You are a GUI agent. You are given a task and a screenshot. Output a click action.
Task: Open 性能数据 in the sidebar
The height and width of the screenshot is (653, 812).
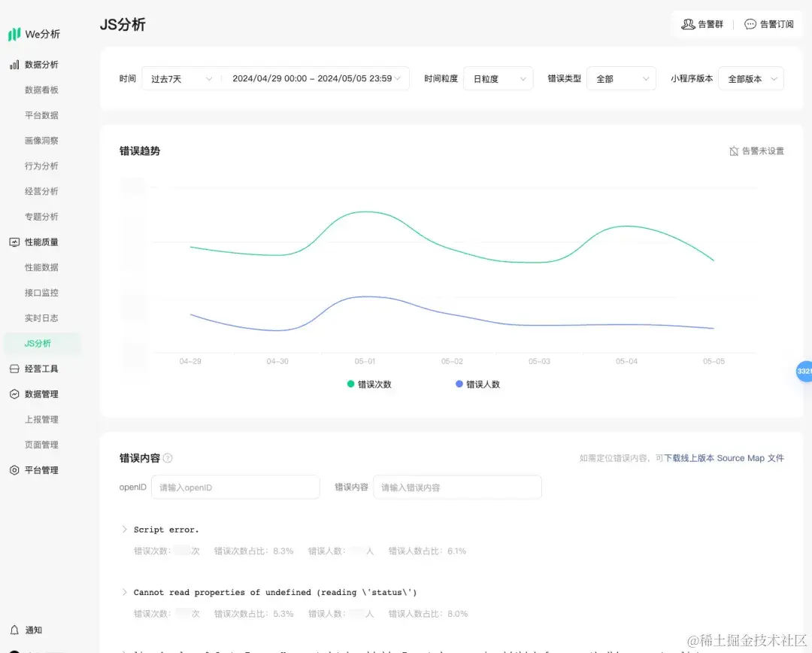41,267
